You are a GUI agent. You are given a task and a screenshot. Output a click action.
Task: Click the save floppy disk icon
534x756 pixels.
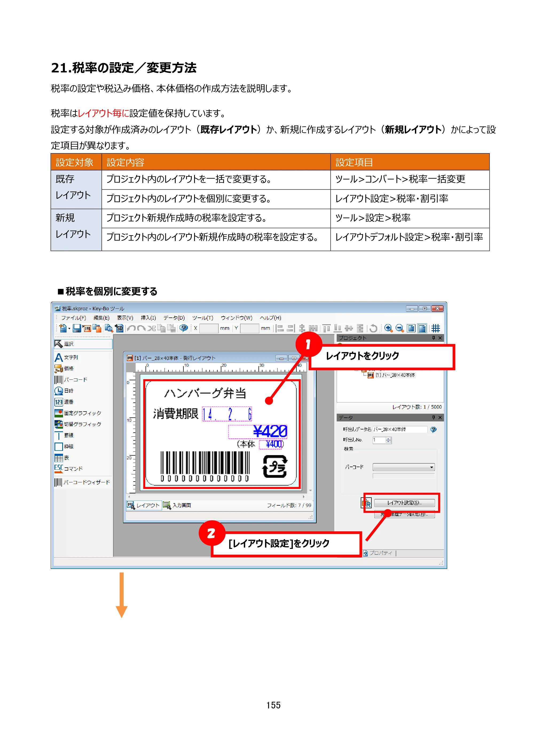tap(77, 328)
